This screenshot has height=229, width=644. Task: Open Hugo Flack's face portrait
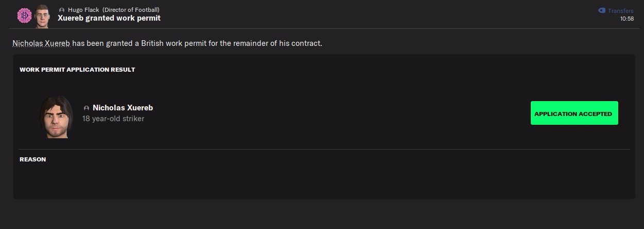point(42,16)
